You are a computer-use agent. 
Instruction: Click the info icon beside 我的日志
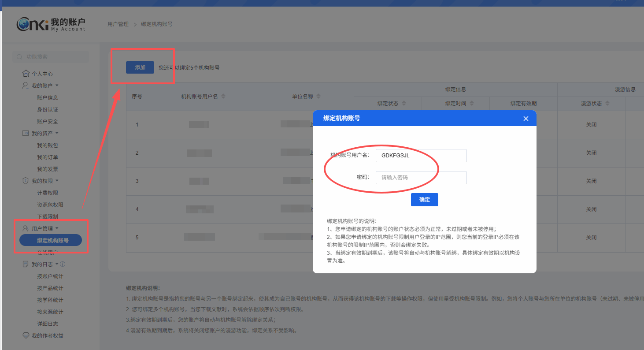(x=63, y=264)
